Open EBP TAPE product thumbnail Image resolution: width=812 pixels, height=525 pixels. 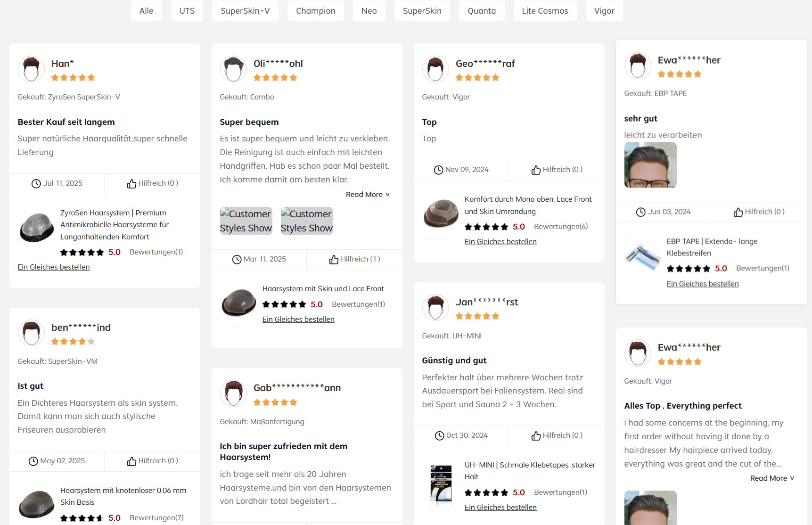[643, 257]
